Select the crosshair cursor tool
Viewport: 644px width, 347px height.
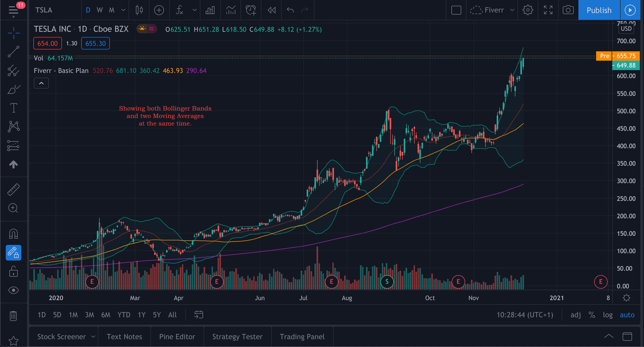(x=14, y=33)
